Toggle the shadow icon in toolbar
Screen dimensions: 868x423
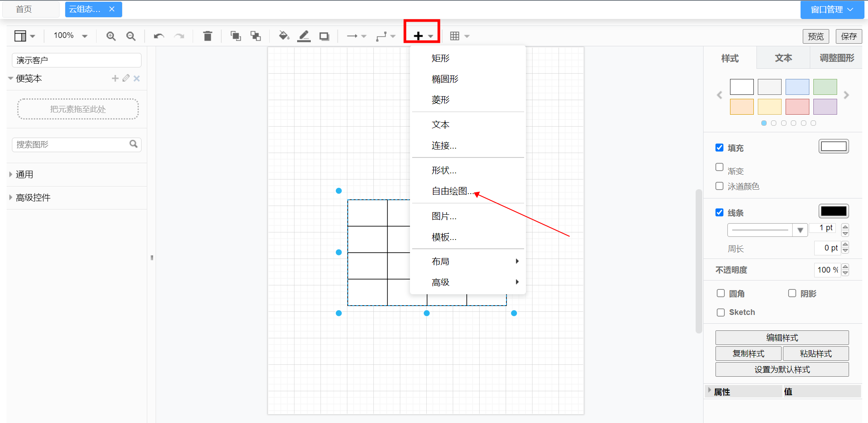point(324,36)
